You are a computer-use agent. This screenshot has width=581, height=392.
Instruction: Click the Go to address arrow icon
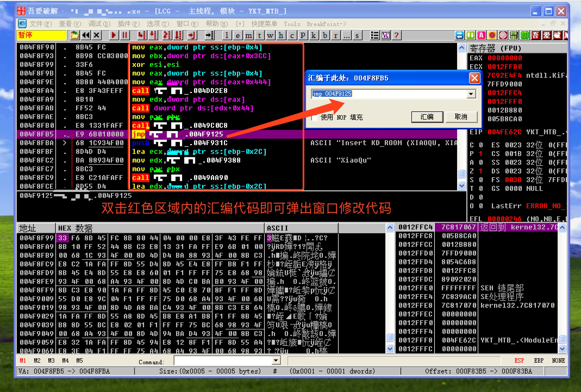[210, 35]
